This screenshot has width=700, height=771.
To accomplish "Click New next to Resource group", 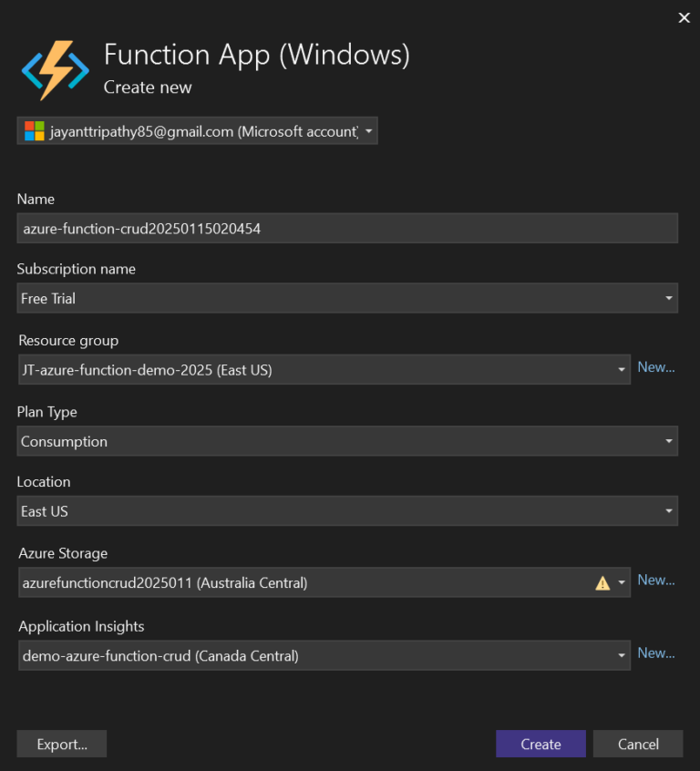I will [x=656, y=366].
